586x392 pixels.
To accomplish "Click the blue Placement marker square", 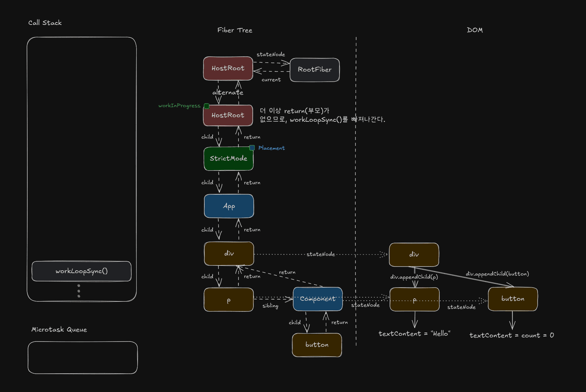I will (x=252, y=148).
